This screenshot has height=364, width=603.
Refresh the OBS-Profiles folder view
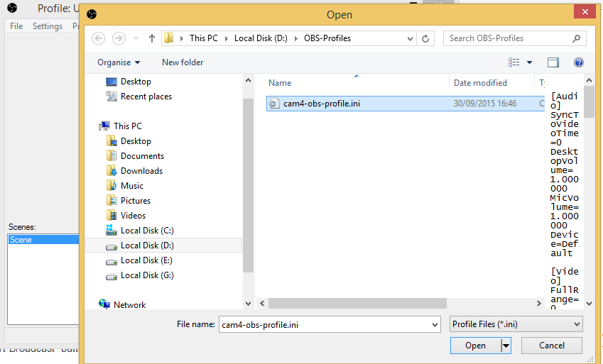pos(425,38)
